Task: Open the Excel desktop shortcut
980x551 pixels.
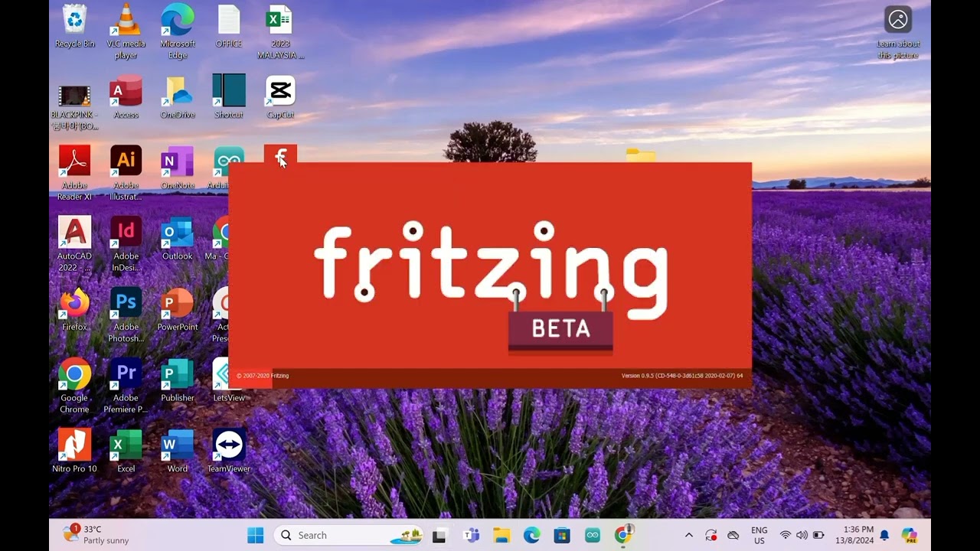Action: [x=126, y=452]
